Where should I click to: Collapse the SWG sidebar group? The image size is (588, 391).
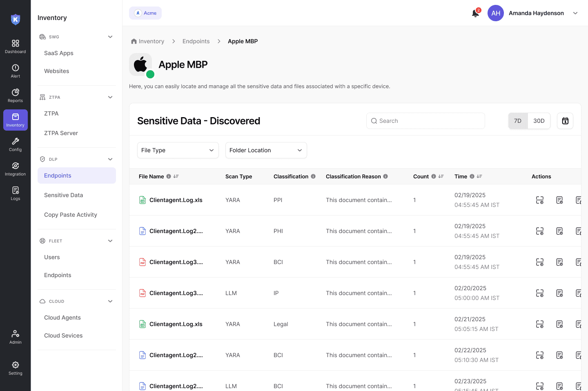110,37
